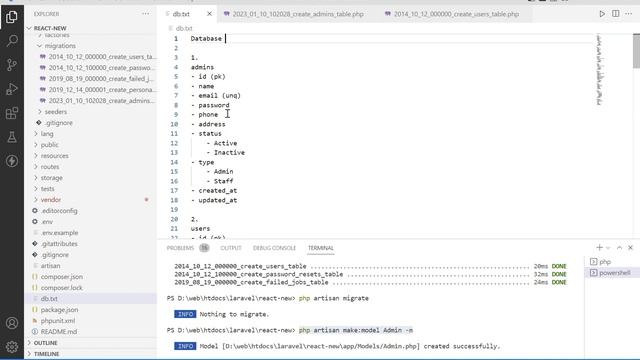Open the Extensions view icon
Image resolution: width=640 pixels, height=360 pixels.
coord(12,113)
